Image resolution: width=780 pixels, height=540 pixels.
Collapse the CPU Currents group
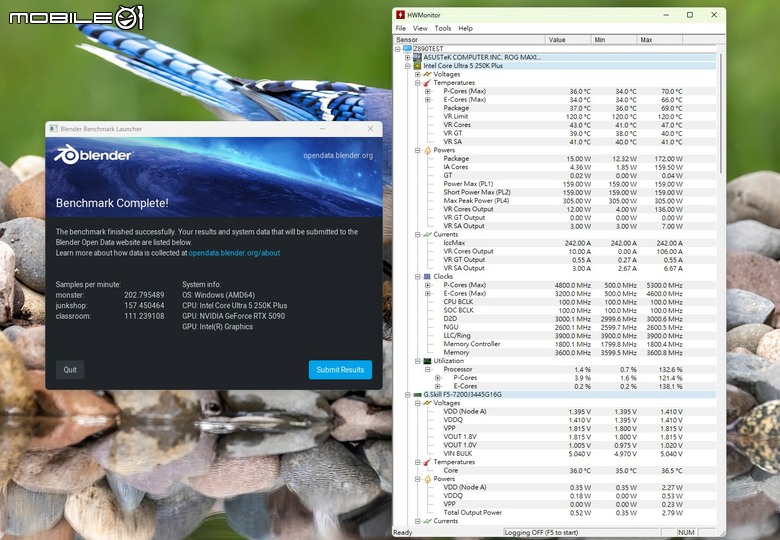418,234
